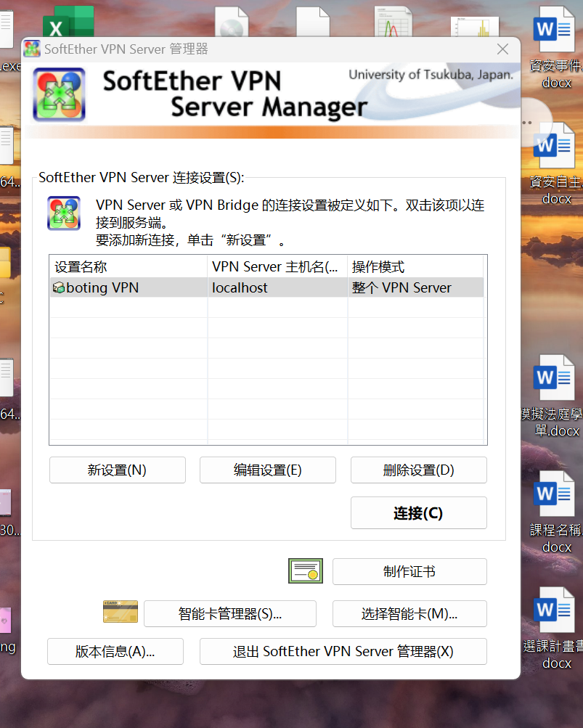The image size is (583, 728).
Task: Click the boting VPN server row icon
Action: [59, 287]
